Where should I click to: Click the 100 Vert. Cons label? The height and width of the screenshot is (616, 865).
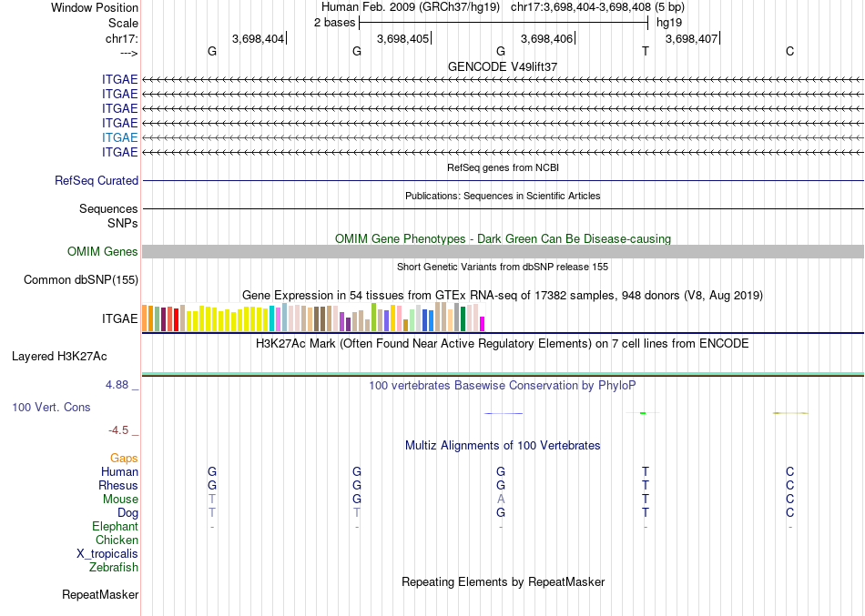(51, 407)
